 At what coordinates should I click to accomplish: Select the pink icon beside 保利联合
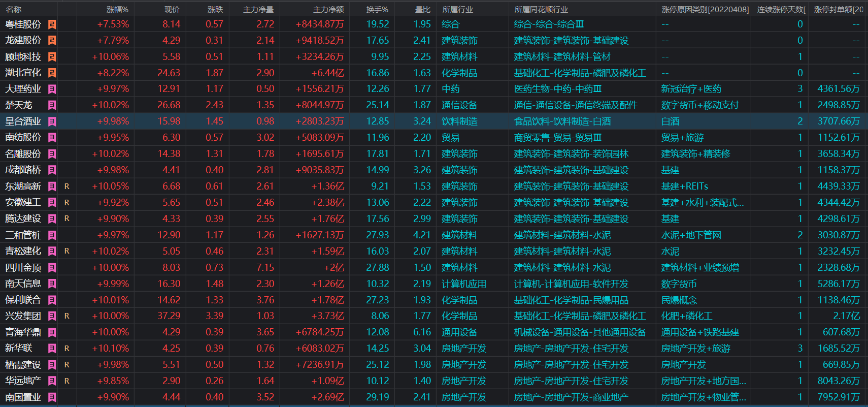52,300
